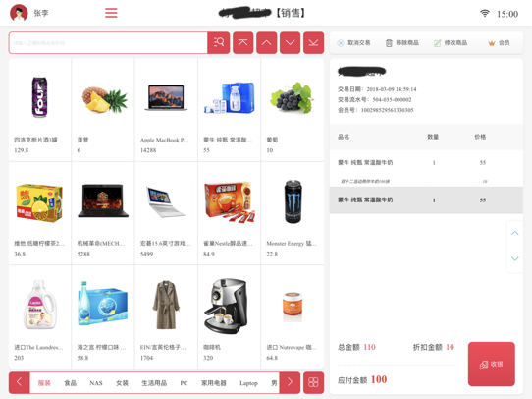Viewport: 532px width, 399px height.
Task: Click the product barcode search field
Action: point(108,43)
